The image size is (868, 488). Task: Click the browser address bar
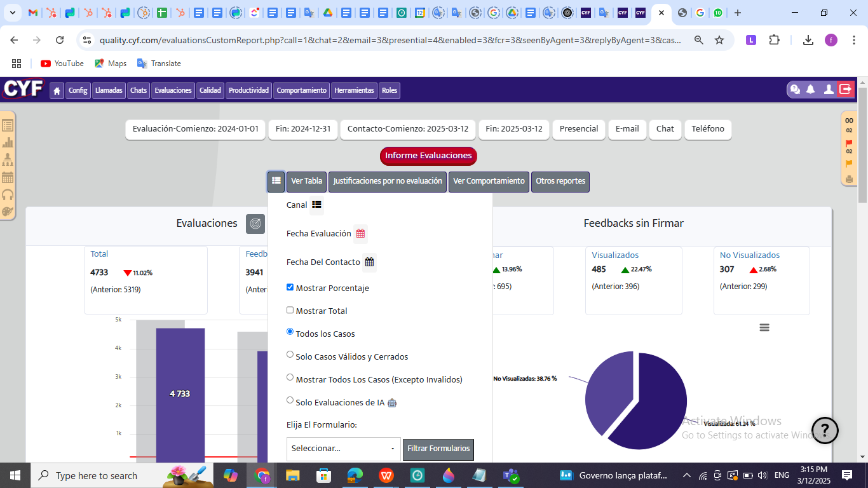[391, 40]
